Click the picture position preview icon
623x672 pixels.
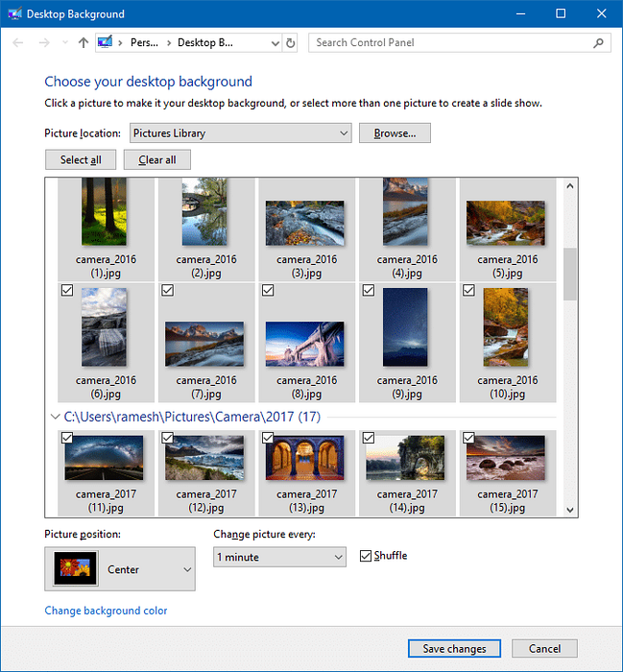point(74,569)
